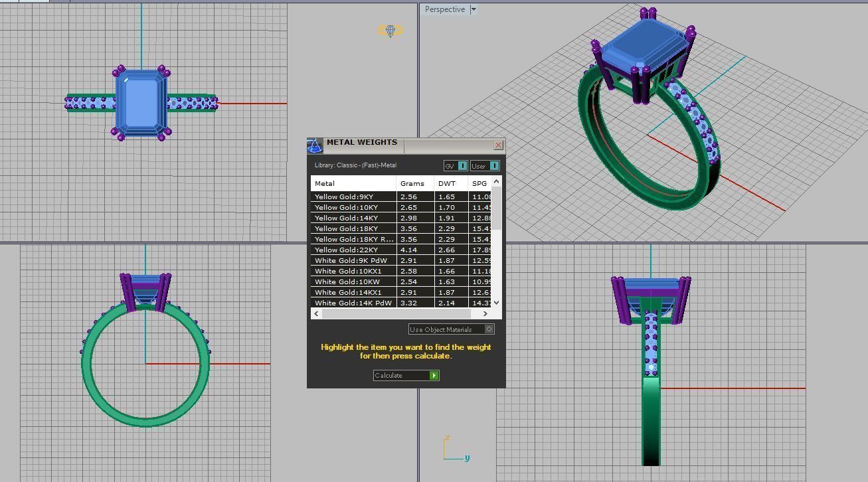
Task: Sort by the DWT column header
Action: tap(452, 183)
